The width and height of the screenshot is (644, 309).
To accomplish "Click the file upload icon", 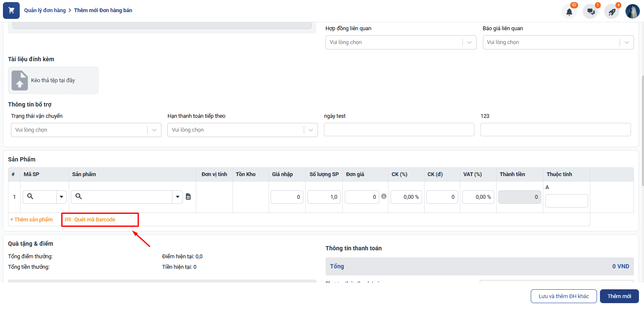I will [x=20, y=80].
